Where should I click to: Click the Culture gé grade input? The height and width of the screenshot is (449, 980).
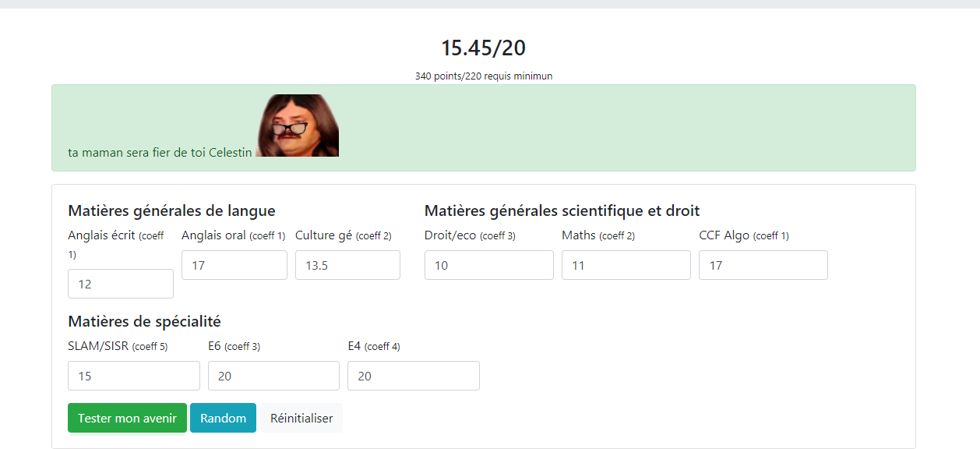coord(347,265)
